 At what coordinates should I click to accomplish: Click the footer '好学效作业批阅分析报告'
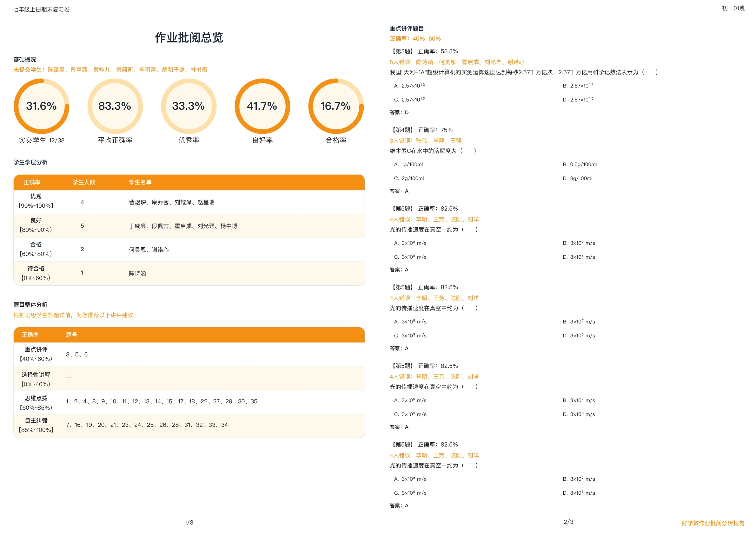click(x=713, y=523)
